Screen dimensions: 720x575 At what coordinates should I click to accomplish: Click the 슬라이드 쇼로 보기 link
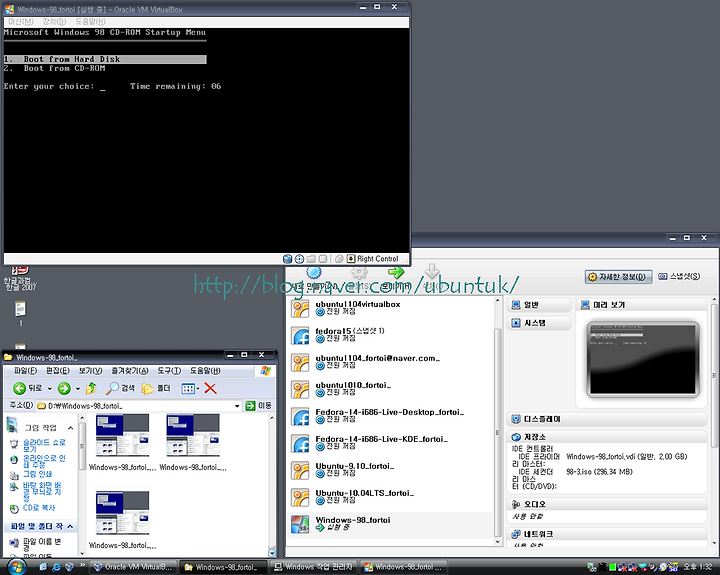click(44, 445)
